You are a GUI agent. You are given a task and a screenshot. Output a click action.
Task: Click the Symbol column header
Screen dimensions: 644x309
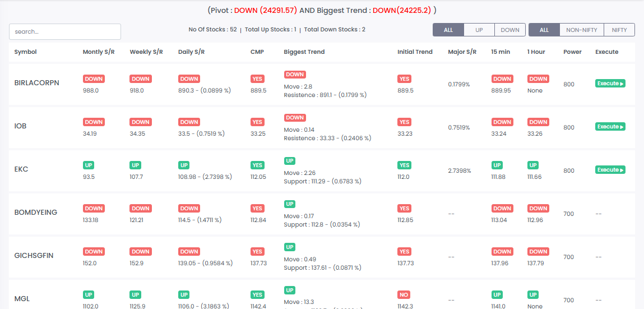pyautogui.click(x=25, y=52)
